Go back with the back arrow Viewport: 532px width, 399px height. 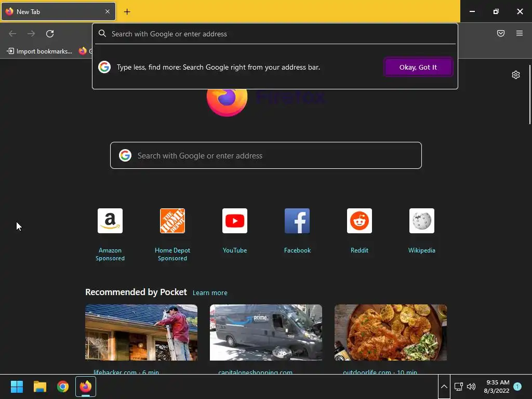tap(12, 34)
